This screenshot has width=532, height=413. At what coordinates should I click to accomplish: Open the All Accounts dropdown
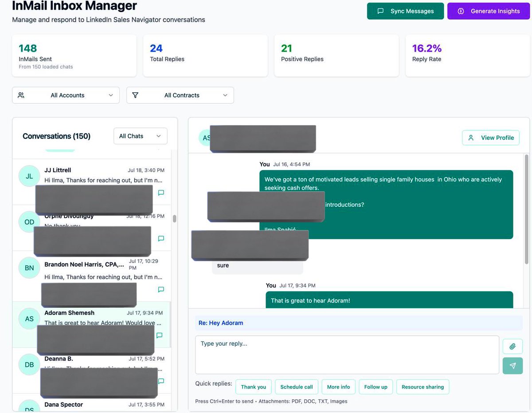point(66,95)
